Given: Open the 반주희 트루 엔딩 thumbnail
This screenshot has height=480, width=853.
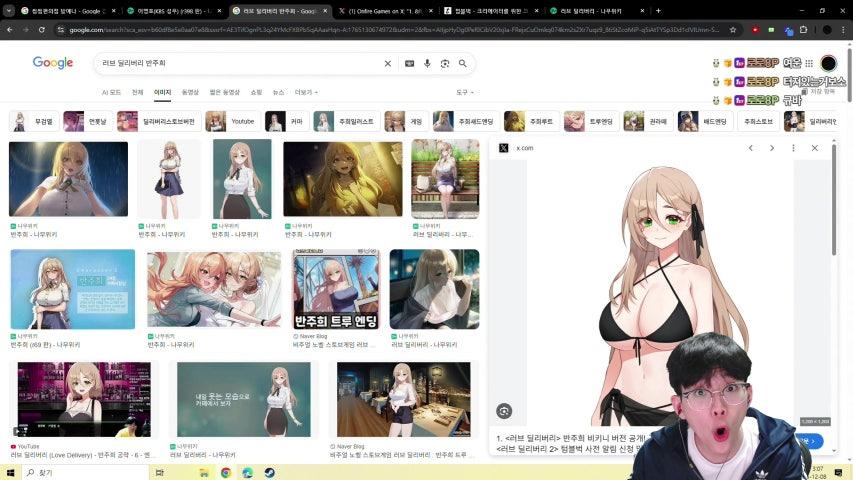Looking at the screenshot, I should coord(336,290).
